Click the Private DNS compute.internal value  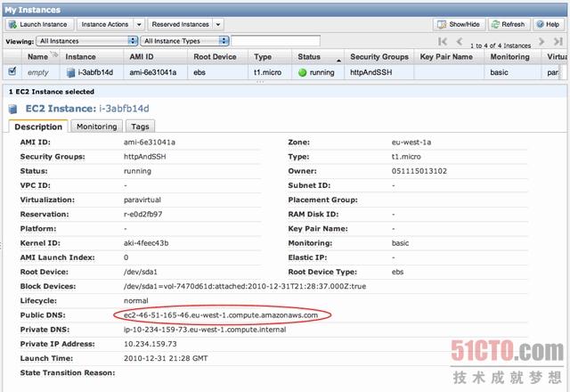tap(205, 330)
